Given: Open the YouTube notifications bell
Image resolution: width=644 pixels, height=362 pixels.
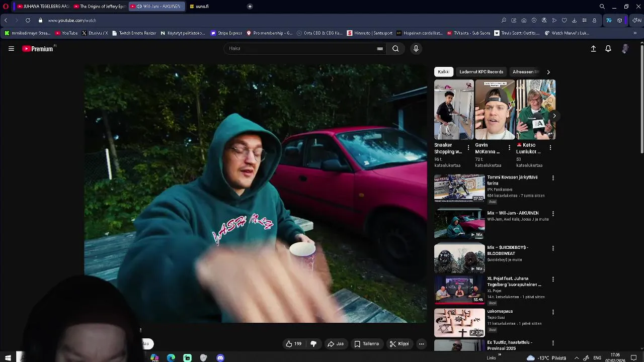Looking at the screenshot, I should pyautogui.click(x=608, y=49).
